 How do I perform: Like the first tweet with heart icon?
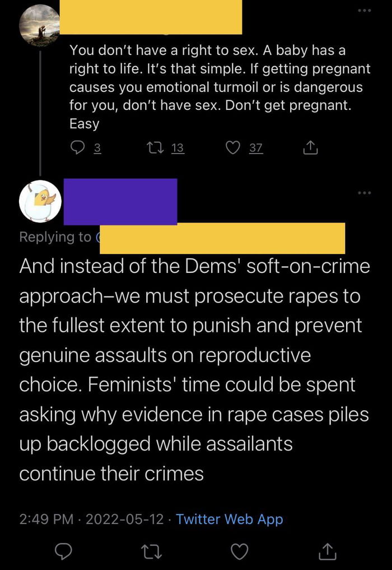[x=233, y=148]
